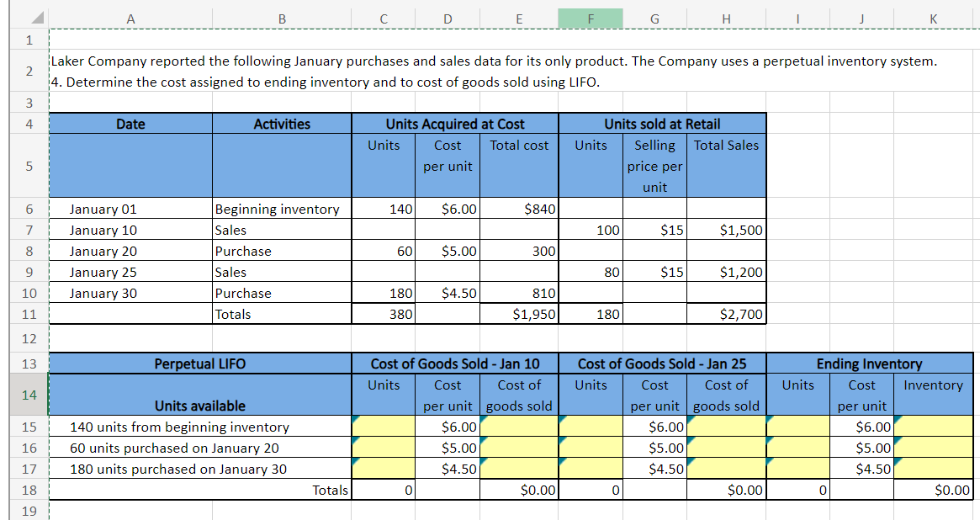The width and height of the screenshot is (980, 520).
Task: Select row 2 header
Action: click(29, 72)
